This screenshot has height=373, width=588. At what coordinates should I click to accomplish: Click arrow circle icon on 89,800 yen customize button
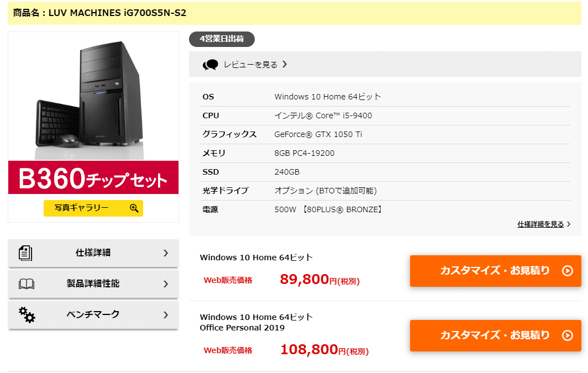tap(567, 271)
